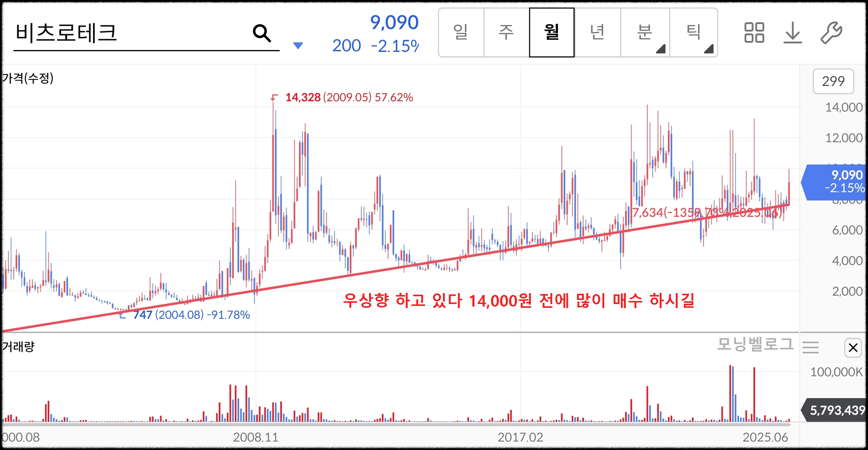The image size is (868, 450).
Task: Switch to the 일 daily chart
Action: point(461,33)
